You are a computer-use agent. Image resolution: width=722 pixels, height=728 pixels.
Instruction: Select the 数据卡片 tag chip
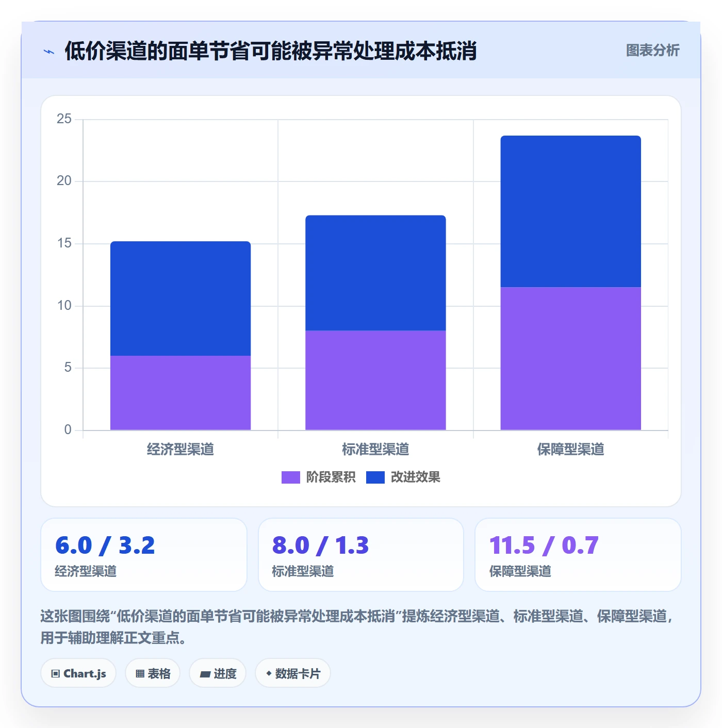(x=293, y=673)
